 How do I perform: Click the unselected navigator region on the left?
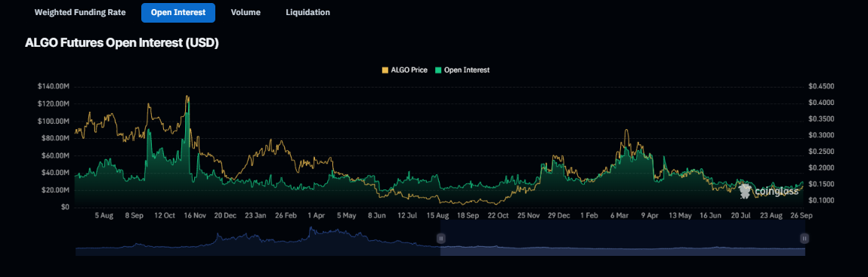(x=258, y=239)
